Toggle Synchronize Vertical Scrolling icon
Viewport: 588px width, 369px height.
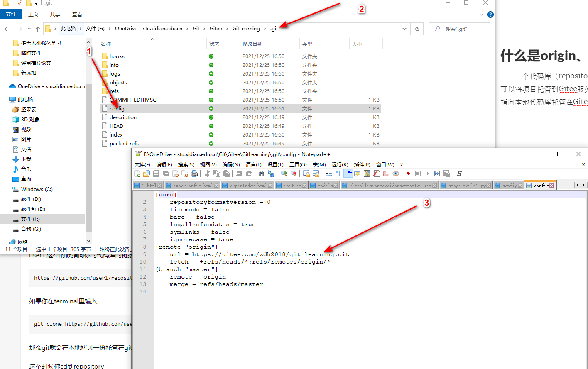coord(306,174)
